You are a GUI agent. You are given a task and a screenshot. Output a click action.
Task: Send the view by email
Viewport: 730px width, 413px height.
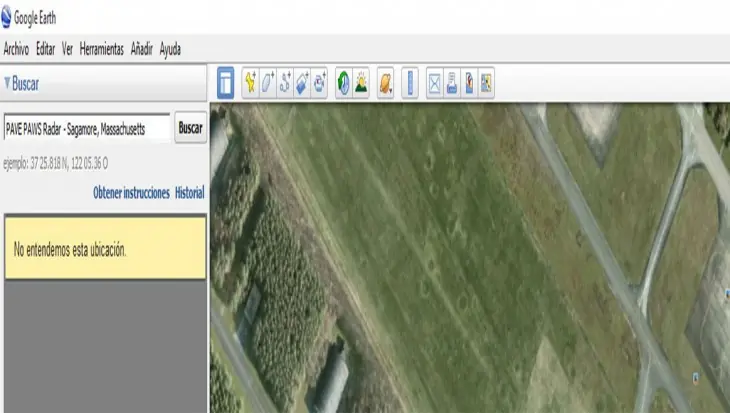point(434,83)
